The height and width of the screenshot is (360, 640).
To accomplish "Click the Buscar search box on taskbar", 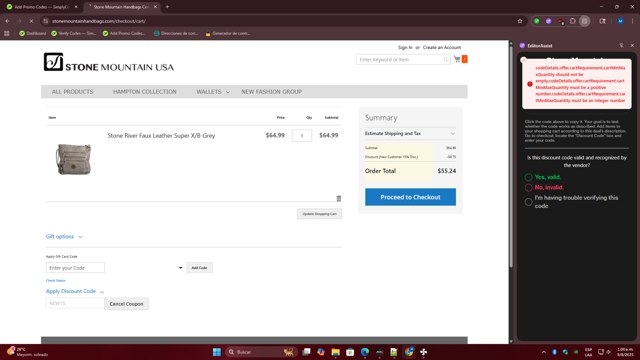I will [260, 352].
